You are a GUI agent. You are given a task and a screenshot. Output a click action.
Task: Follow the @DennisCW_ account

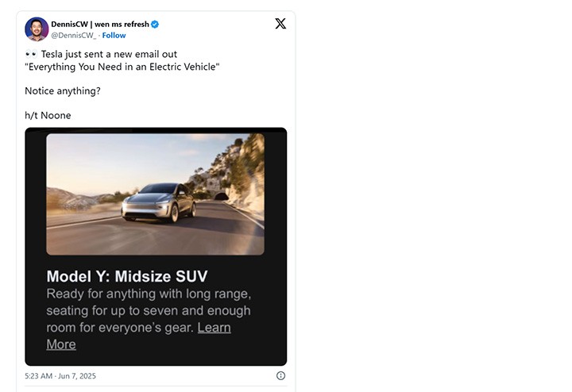point(114,36)
